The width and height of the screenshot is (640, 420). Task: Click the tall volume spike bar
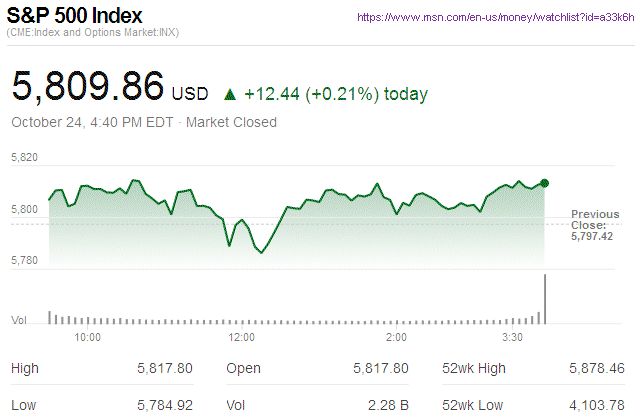click(x=545, y=298)
